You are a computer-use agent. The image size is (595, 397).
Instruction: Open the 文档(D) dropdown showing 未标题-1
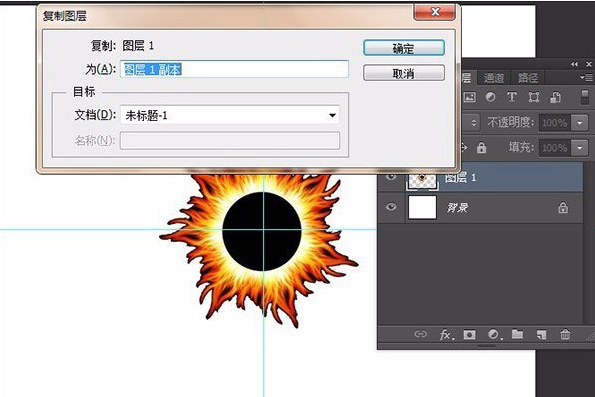[x=230, y=115]
